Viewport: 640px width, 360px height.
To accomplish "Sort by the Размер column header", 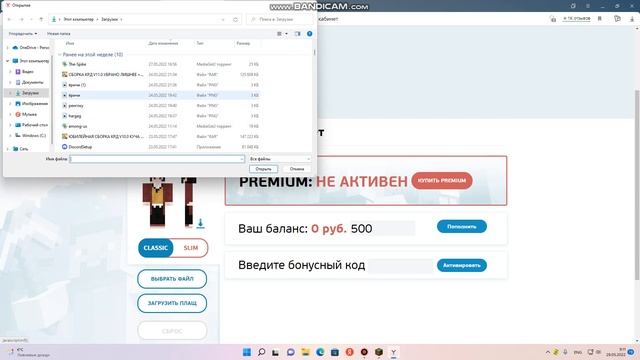I will tap(243, 43).
